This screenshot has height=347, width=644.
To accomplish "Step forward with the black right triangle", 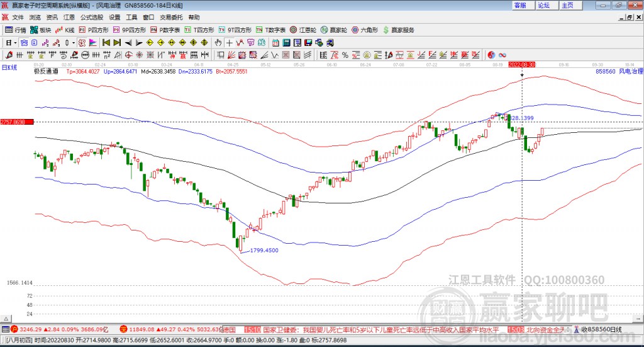I will click(x=139, y=43).
